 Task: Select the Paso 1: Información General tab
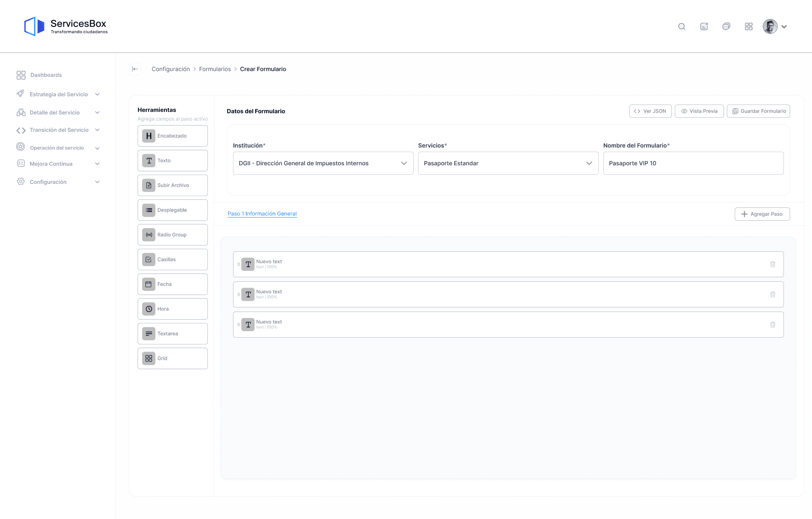(x=262, y=214)
